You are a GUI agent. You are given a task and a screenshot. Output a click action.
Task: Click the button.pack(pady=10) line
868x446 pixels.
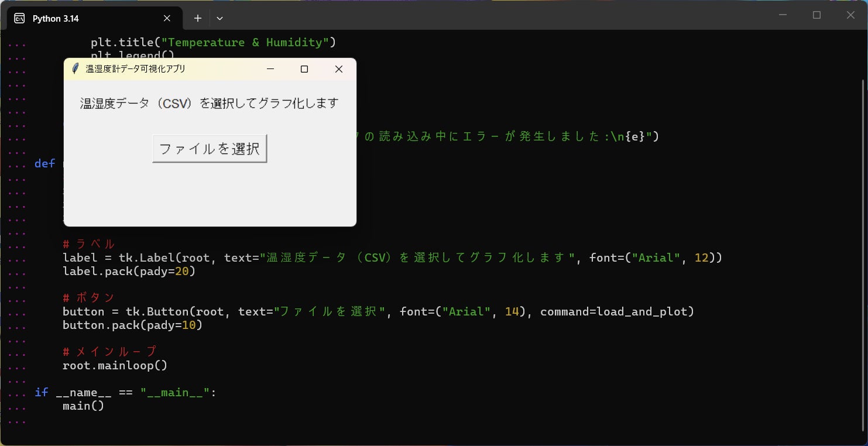132,325
